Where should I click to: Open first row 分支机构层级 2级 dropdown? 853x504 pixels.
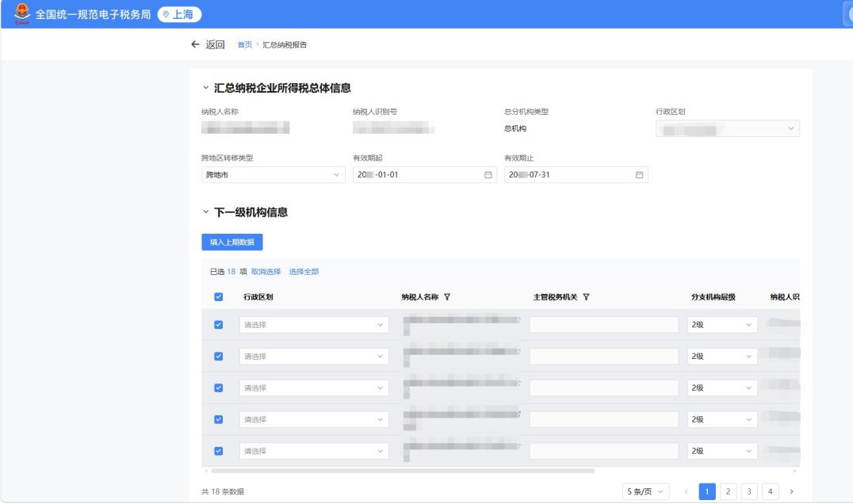[x=722, y=325]
